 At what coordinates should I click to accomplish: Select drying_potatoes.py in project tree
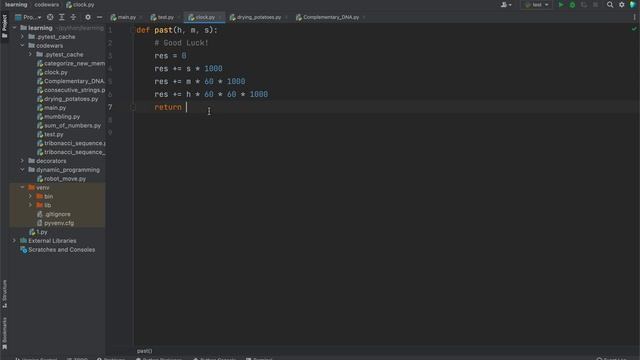(68, 99)
